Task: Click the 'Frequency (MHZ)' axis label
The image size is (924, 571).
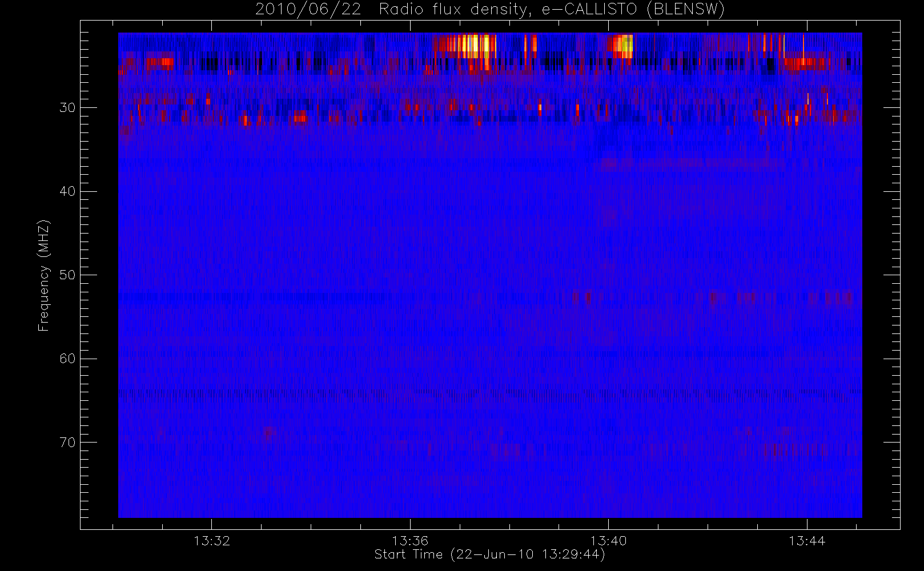Action: (x=44, y=275)
